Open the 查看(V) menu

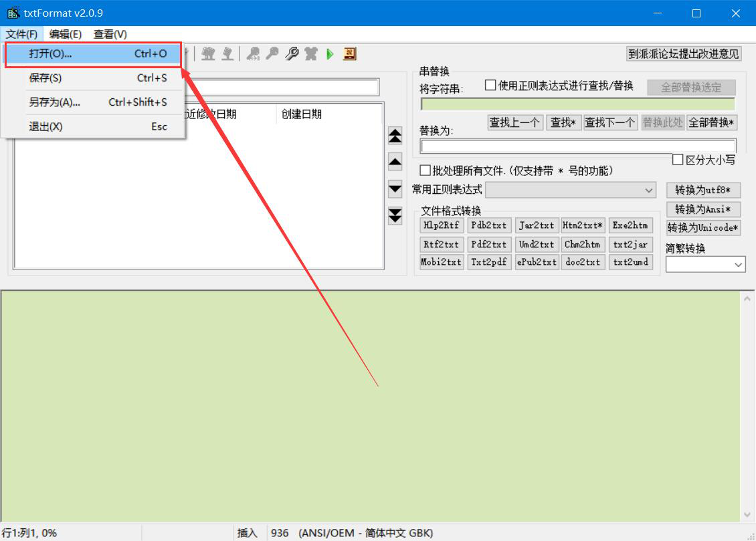coord(110,34)
